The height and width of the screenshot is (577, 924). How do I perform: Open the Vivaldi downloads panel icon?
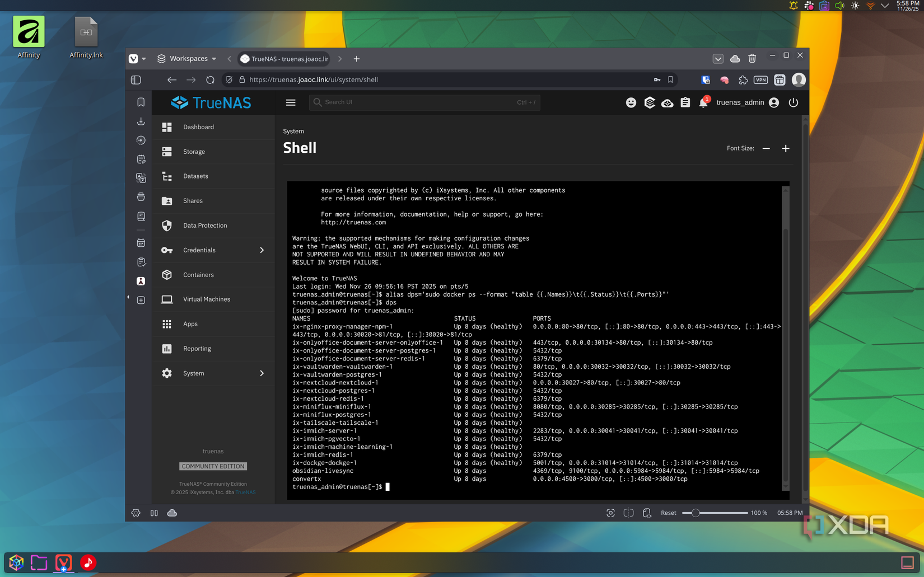pyautogui.click(x=141, y=121)
